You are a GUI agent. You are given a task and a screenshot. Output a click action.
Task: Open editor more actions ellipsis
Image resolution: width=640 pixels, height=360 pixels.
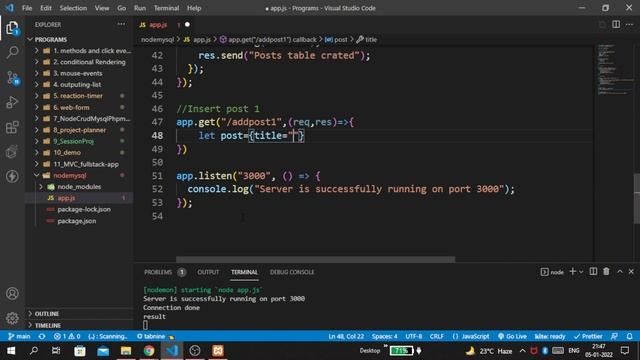coord(629,24)
